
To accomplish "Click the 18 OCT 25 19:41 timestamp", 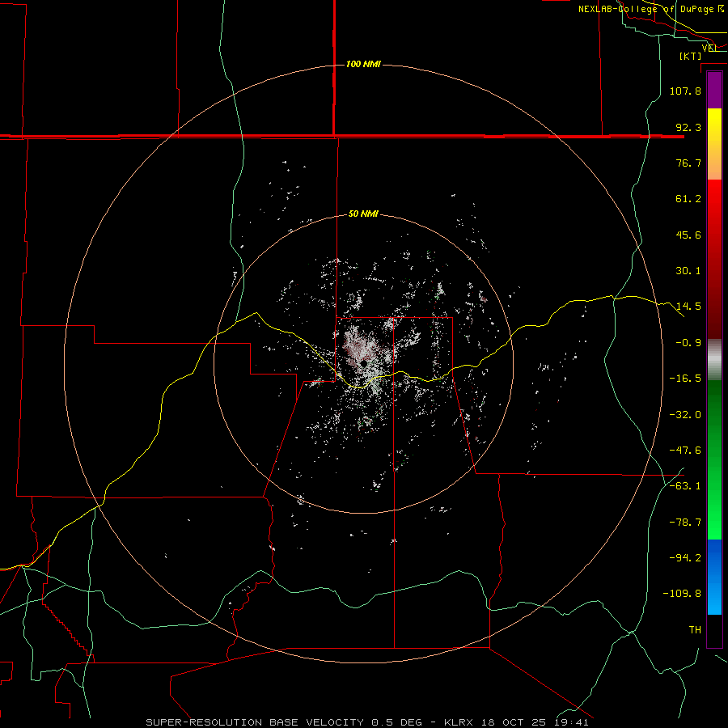I will (535, 722).
